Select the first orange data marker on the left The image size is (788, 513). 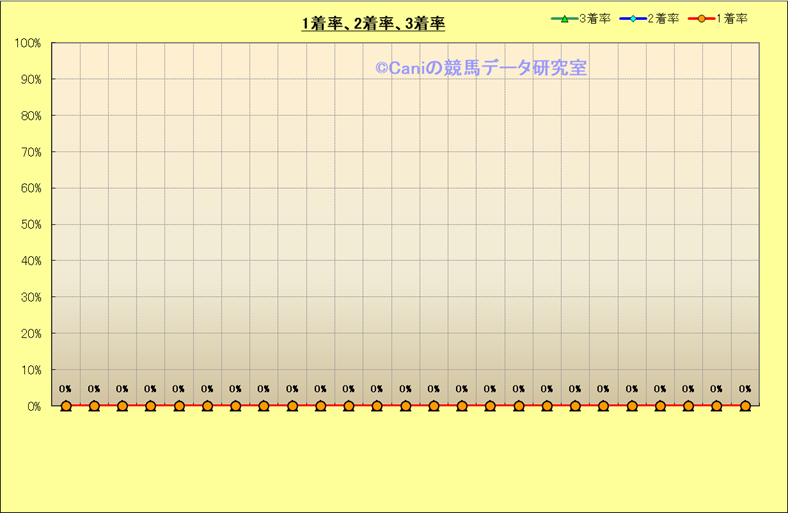[66, 406]
